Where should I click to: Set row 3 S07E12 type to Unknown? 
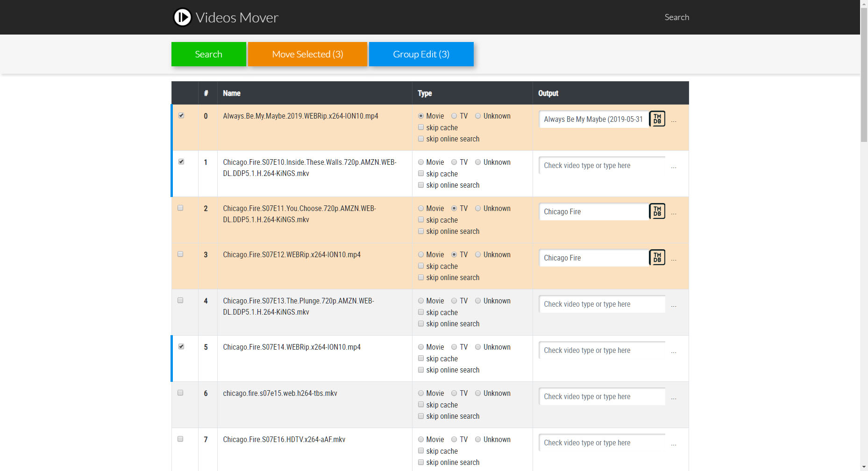pyautogui.click(x=478, y=254)
